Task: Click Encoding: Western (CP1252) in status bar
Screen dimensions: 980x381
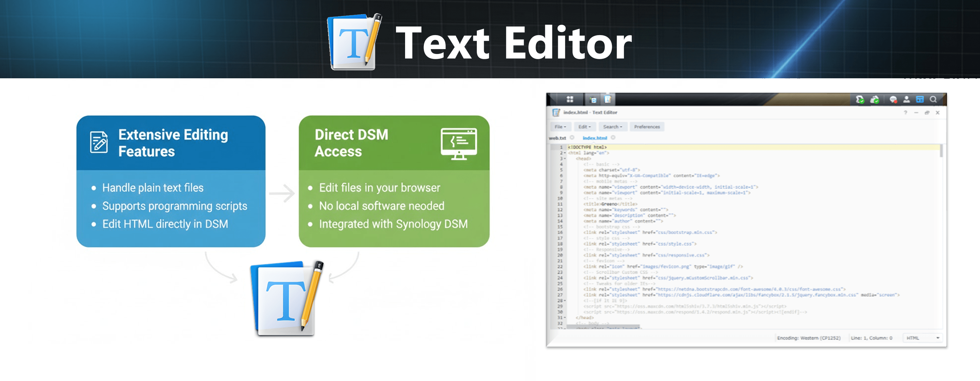Action: (810, 338)
